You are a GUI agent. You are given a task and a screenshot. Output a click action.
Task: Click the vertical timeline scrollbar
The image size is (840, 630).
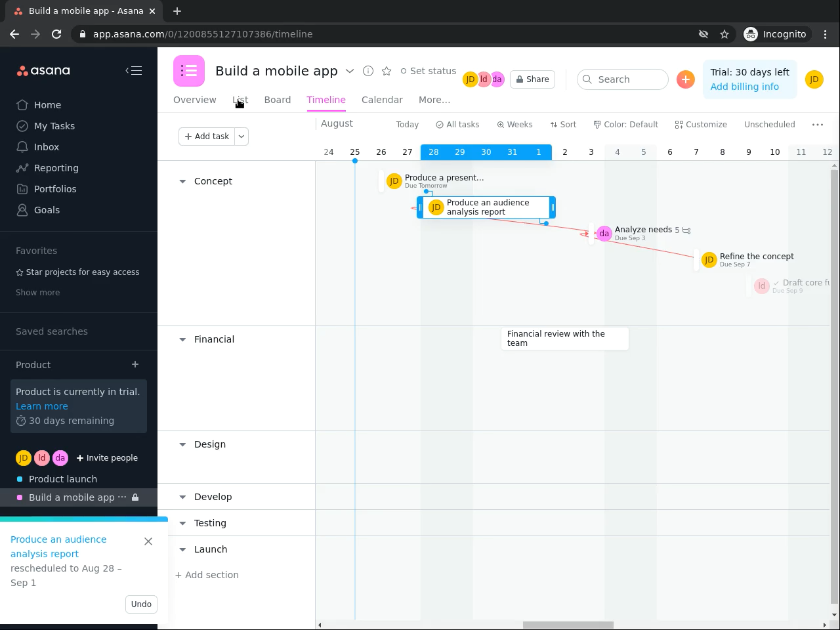(x=835, y=386)
